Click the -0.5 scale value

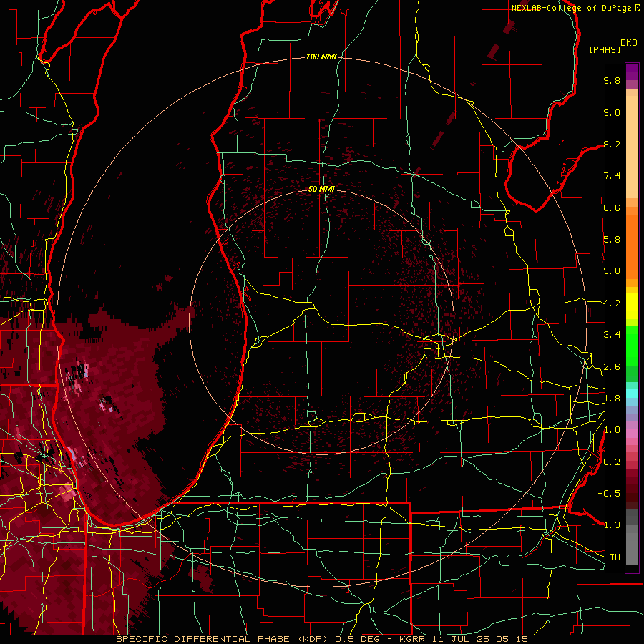coord(609,494)
